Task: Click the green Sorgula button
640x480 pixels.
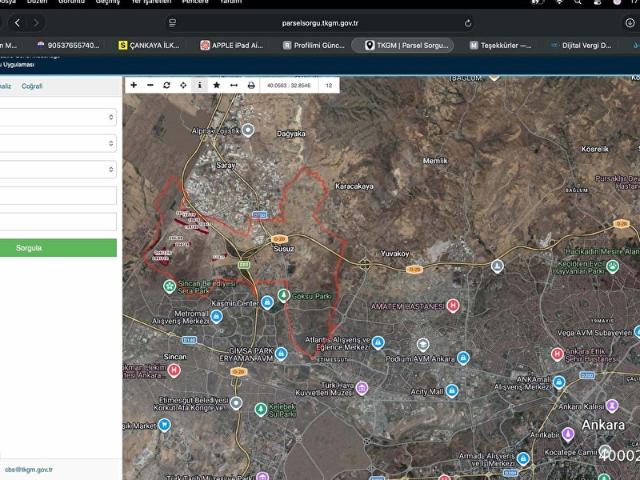Action: pyautogui.click(x=58, y=248)
